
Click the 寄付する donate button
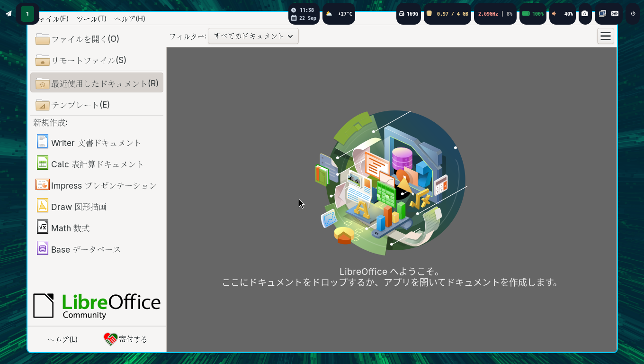(x=125, y=339)
